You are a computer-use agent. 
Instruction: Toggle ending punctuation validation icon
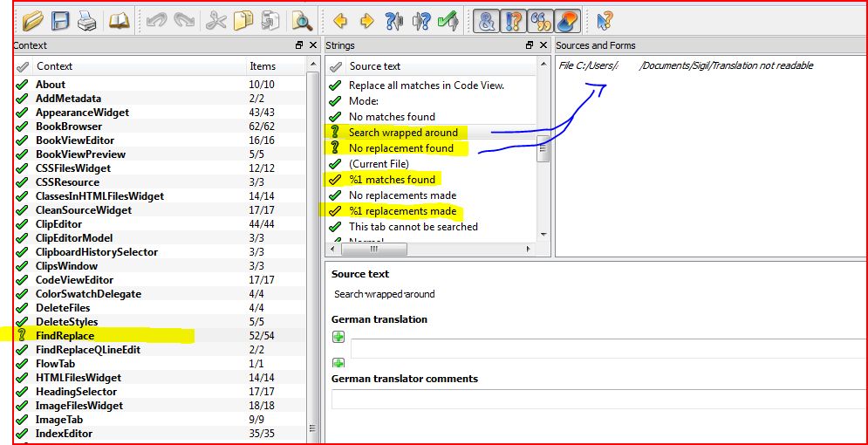[513, 22]
